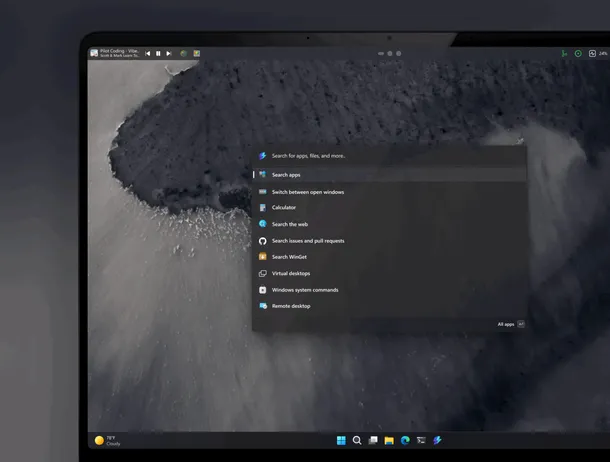Click the green circle status icon

pos(578,54)
